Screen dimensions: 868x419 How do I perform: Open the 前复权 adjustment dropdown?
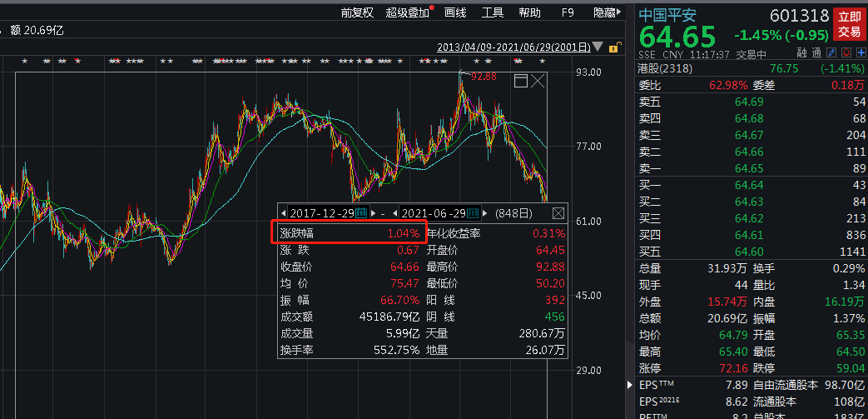click(x=357, y=12)
